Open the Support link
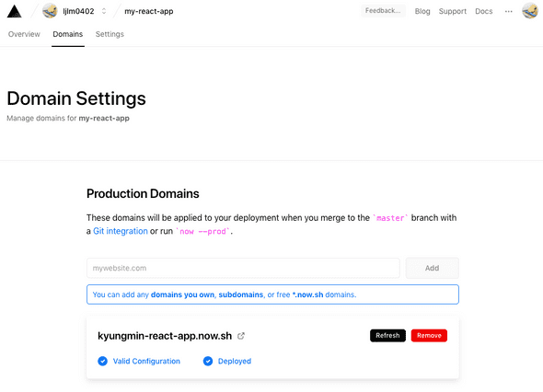543x392 pixels. pyautogui.click(x=453, y=11)
